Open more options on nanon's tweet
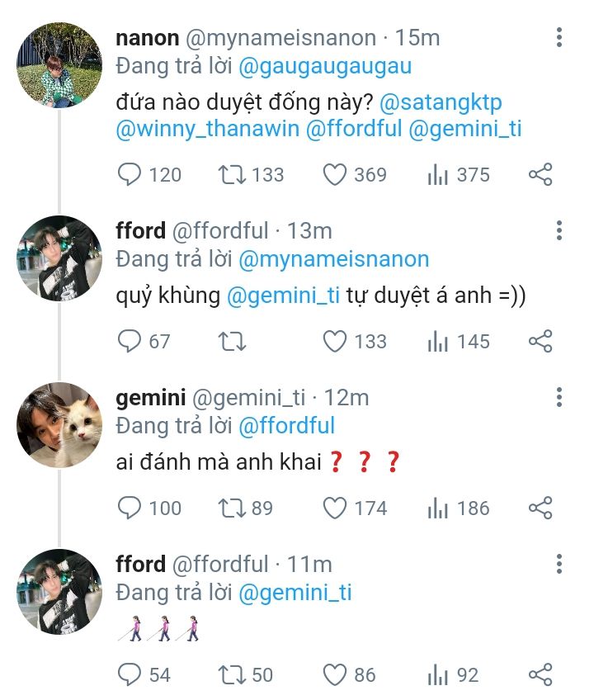The image size is (594, 700). click(559, 38)
